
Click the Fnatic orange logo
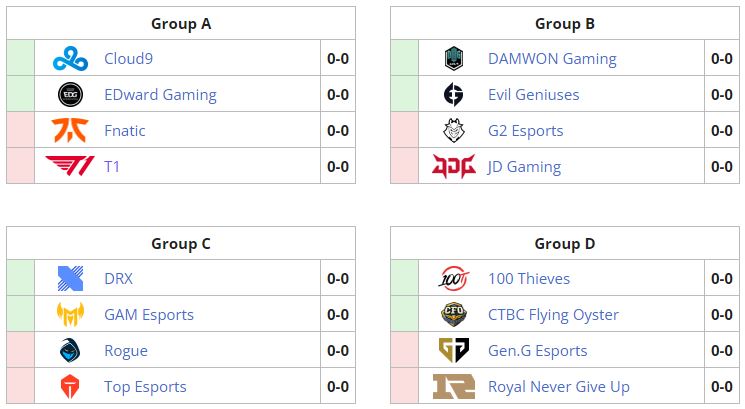pyautogui.click(x=70, y=131)
